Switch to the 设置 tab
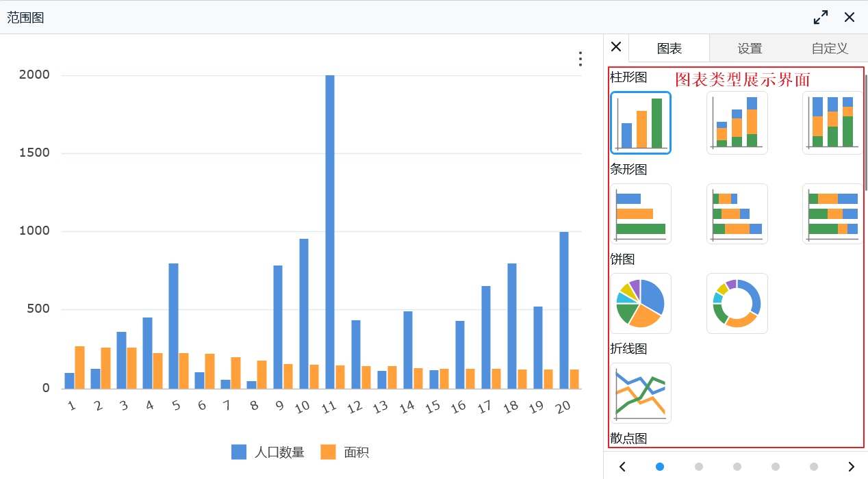The width and height of the screenshot is (868, 479). tap(750, 48)
